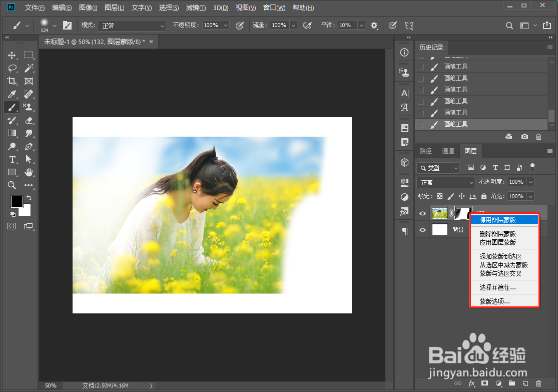Create new adjustment layer icon
The image size is (558, 392).
[x=498, y=383]
